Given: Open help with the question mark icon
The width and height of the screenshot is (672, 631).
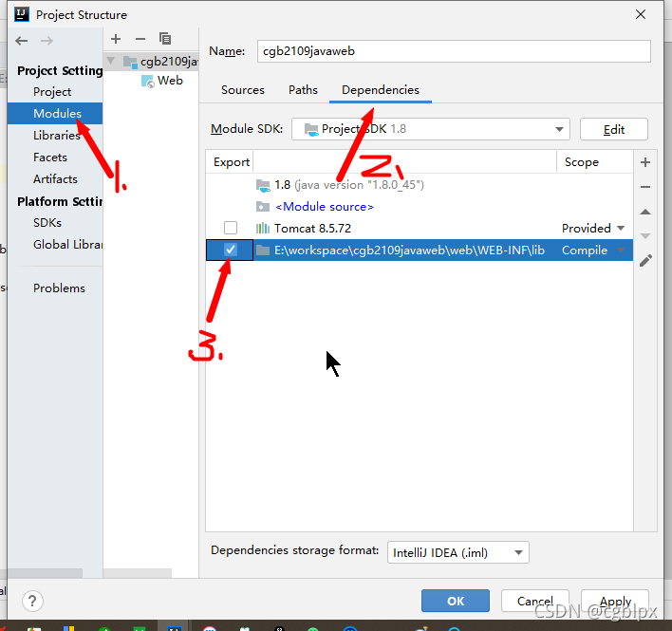Looking at the screenshot, I should pyautogui.click(x=32, y=601).
